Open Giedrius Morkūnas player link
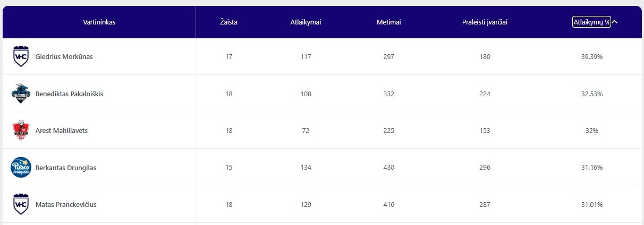The height and width of the screenshot is (225, 644). click(64, 57)
